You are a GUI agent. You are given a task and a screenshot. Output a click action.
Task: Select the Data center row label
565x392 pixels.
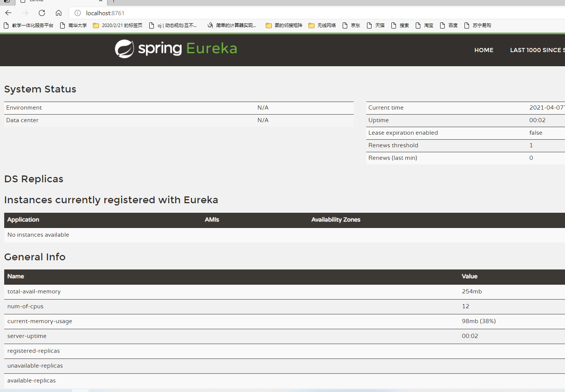click(22, 120)
